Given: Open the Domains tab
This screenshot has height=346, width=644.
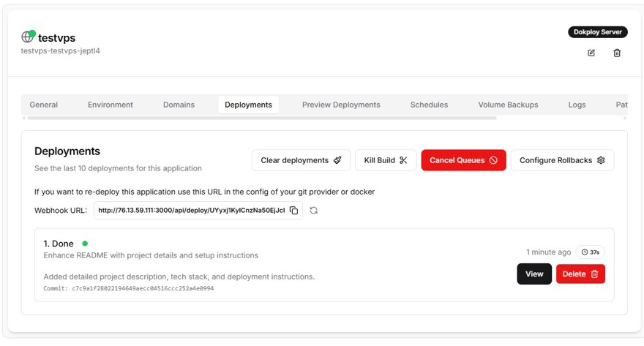Looking at the screenshot, I should (x=179, y=105).
